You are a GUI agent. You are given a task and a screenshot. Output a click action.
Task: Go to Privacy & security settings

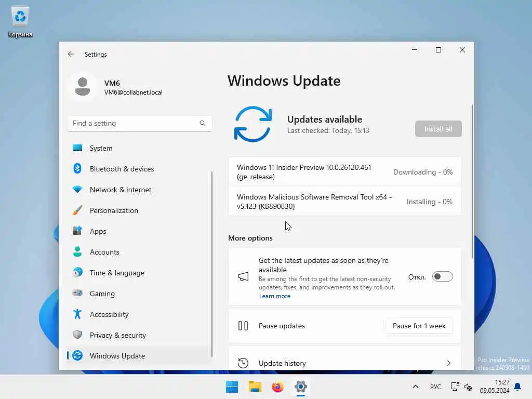(x=139, y=335)
